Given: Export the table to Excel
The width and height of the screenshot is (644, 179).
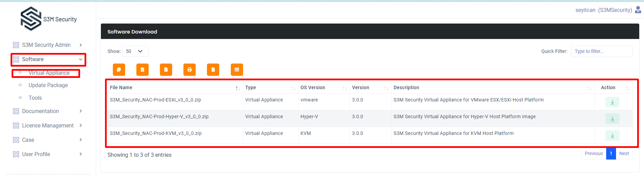Looking at the screenshot, I should 143,70.
